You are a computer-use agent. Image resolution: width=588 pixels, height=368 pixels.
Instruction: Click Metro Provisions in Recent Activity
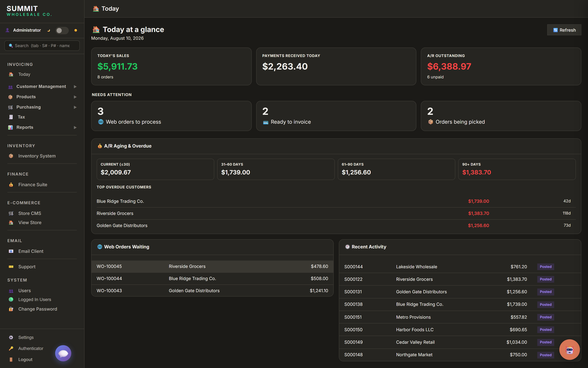(x=413, y=317)
